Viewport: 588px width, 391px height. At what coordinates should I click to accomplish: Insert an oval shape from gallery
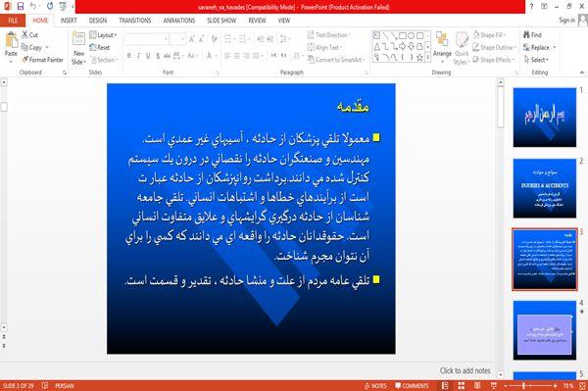[411, 36]
